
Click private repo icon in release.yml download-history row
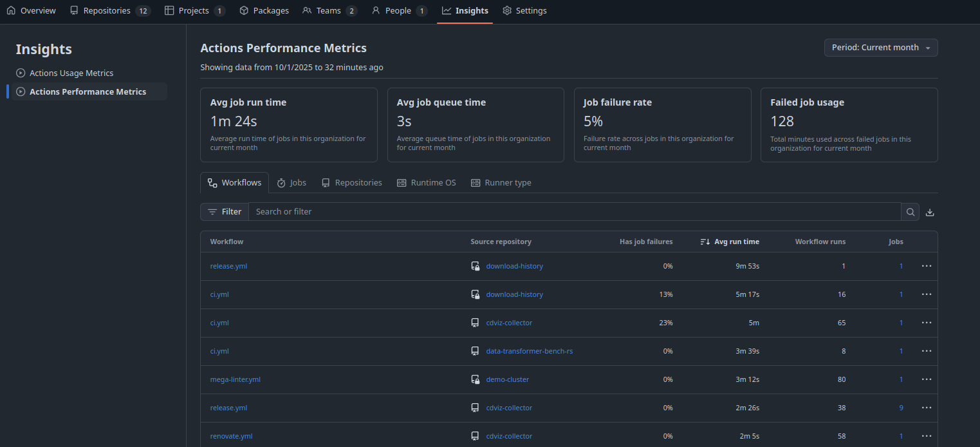(476, 266)
